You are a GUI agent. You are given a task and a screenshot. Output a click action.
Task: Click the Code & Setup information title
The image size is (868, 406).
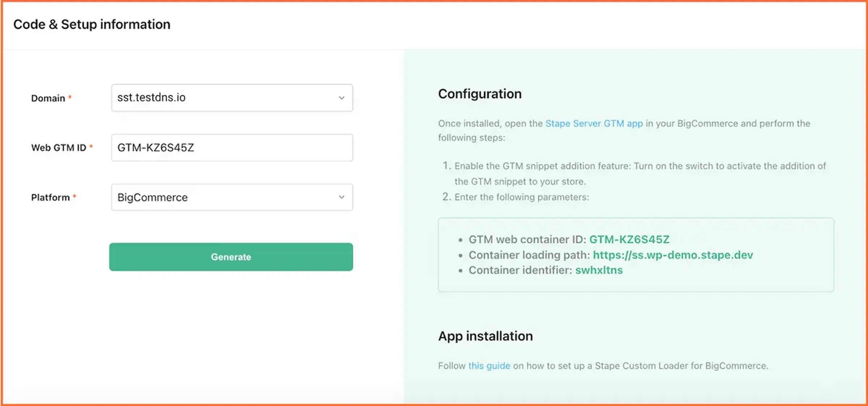click(x=92, y=24)
